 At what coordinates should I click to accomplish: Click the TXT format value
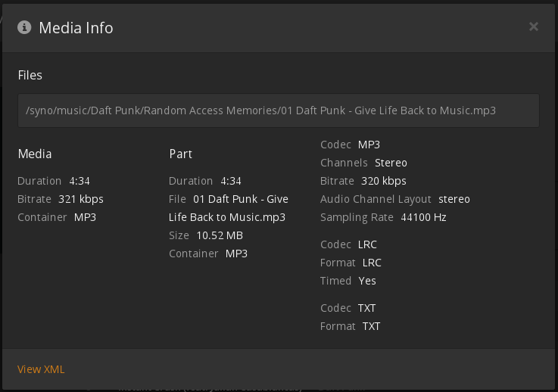tap(371, 326)
